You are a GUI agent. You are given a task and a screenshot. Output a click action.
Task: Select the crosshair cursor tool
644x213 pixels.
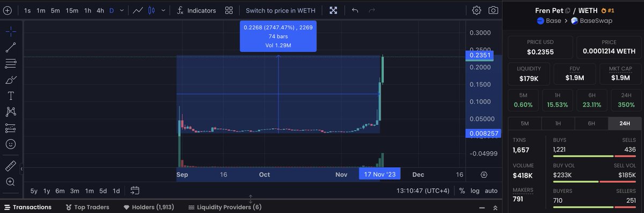(10, 31)
